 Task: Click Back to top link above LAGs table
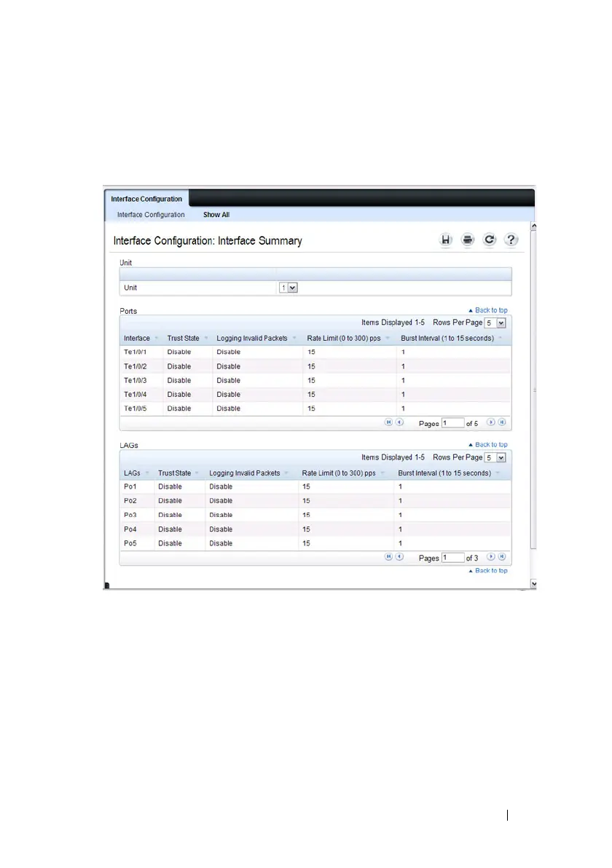point(490,444)
